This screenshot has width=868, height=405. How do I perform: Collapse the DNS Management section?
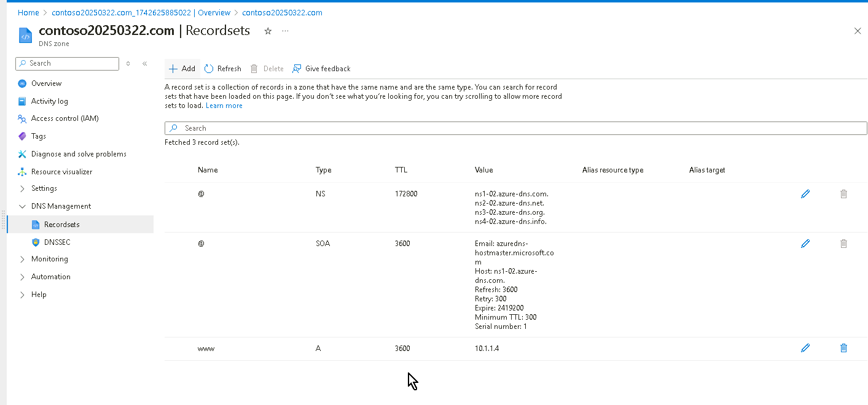point(23,206)
